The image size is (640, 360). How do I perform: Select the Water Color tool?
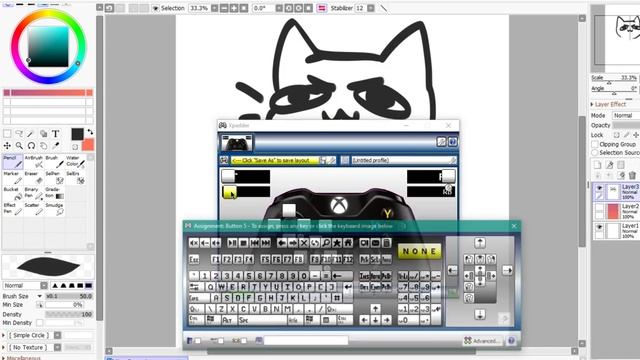(x=75, y=162)
